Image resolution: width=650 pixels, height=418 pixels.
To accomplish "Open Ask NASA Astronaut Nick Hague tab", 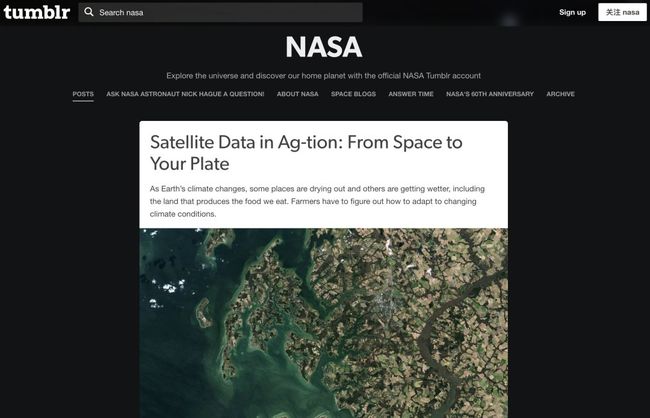I will click(x=185, y=94).
